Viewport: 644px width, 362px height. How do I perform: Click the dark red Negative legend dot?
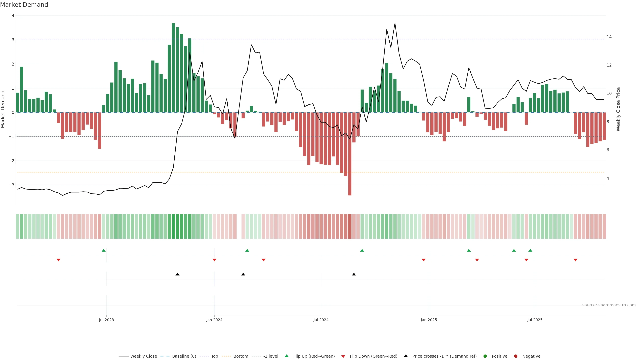(516, 356)
